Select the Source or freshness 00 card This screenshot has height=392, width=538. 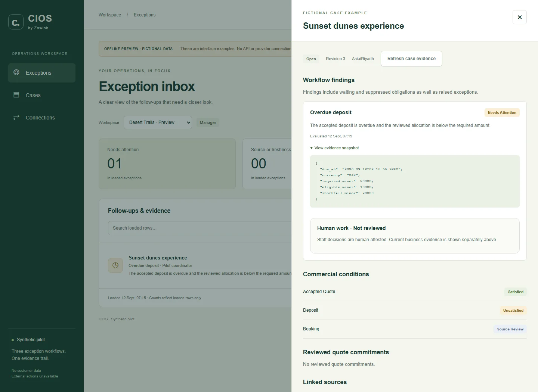267,164
